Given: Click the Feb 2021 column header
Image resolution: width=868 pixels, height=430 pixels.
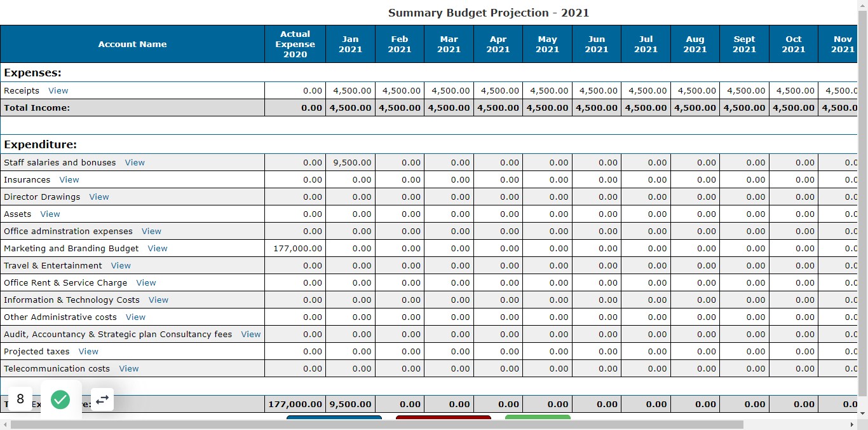Looking at the screenshot, I should coord(400,44).
